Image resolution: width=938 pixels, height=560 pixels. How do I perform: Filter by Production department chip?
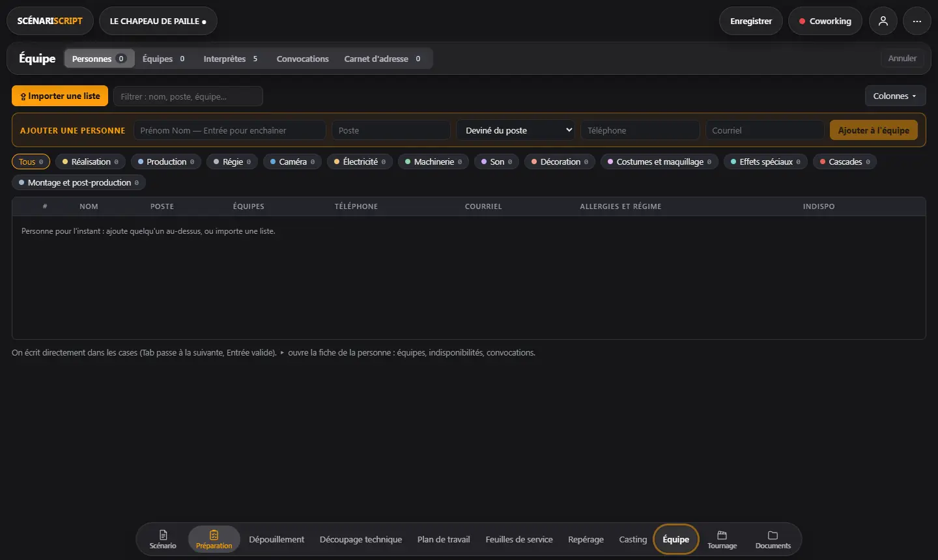(x=166, y=161)
